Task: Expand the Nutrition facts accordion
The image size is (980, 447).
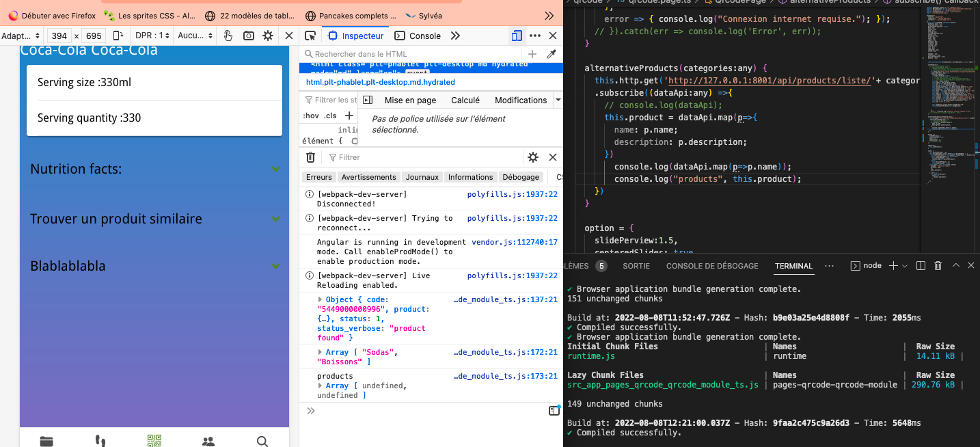Action: coord(154,168)
